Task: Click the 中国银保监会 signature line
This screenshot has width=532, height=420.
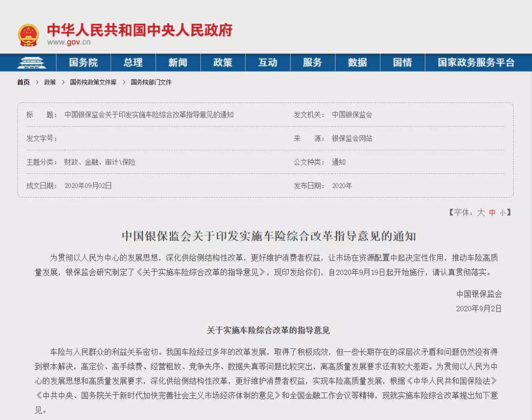Action: (479, 294)
